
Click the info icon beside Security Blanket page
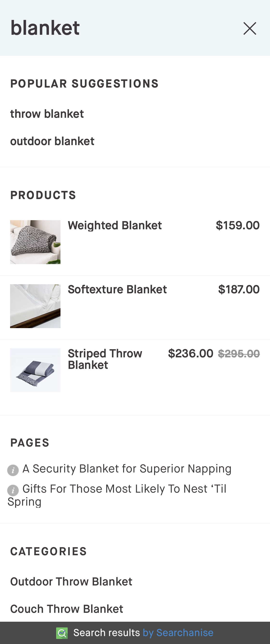13,470
